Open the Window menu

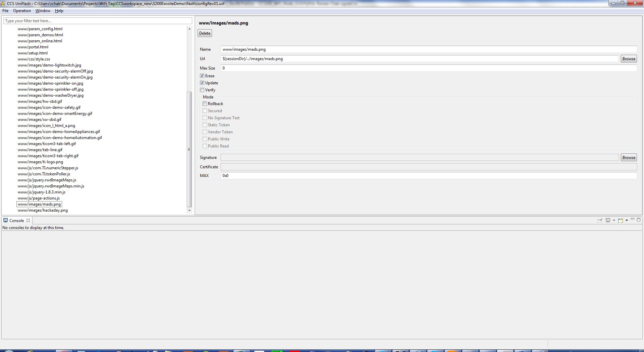coord(43,11)
